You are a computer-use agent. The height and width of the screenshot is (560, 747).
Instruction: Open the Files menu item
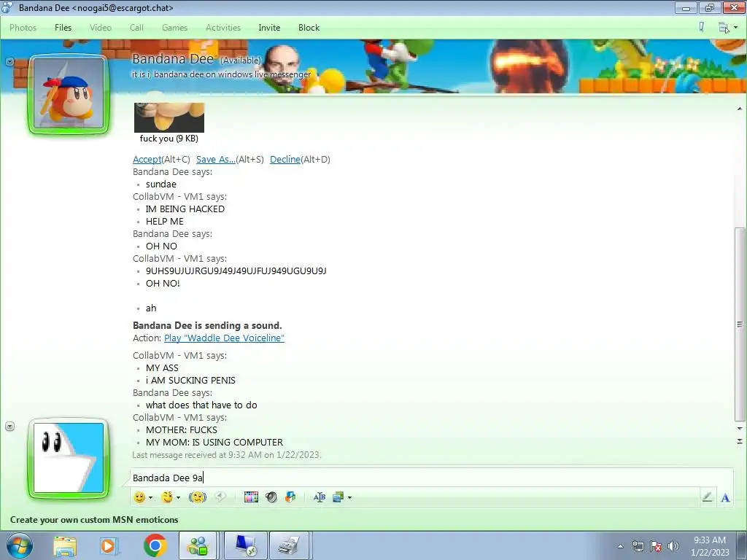[x=63, y=28]
